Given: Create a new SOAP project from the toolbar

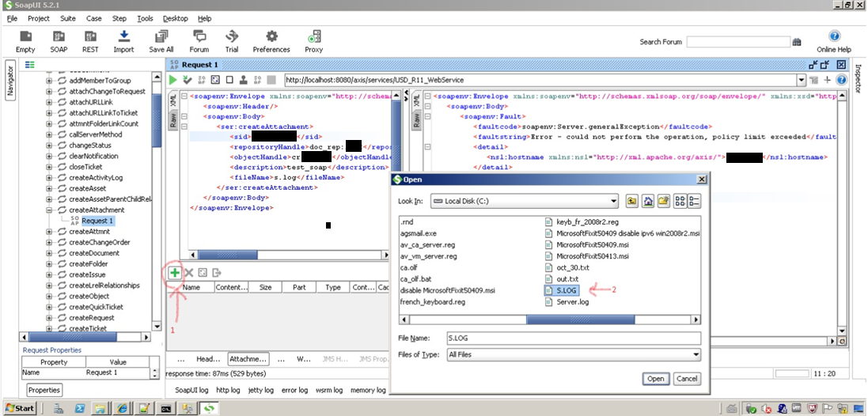Looking at the screenshot, I should (59, 36).
